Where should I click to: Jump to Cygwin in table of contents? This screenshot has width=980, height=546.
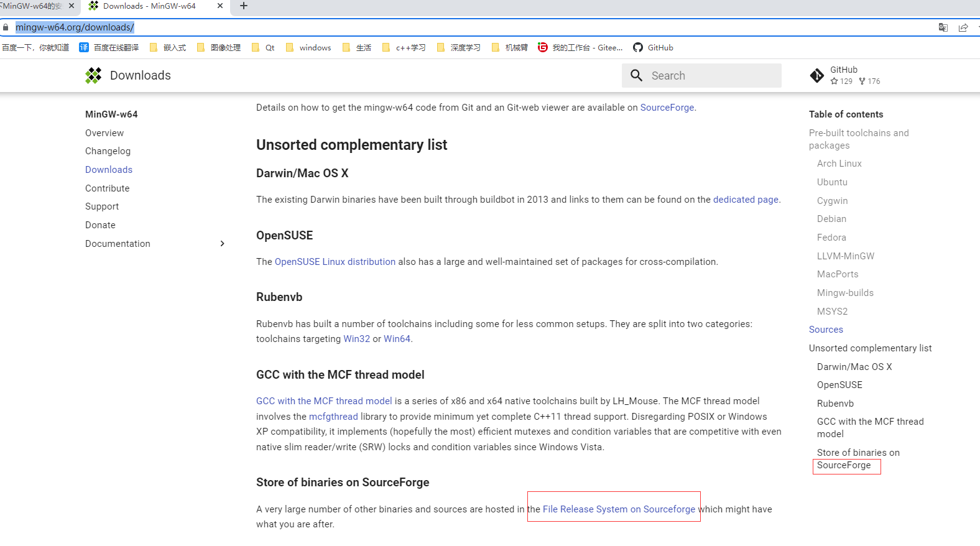point(832,201)
